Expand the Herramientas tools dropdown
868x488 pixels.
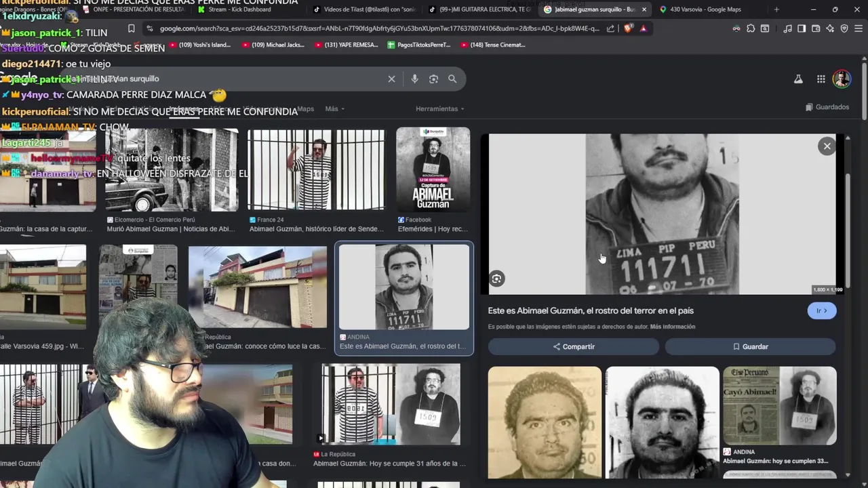[440, 108]
